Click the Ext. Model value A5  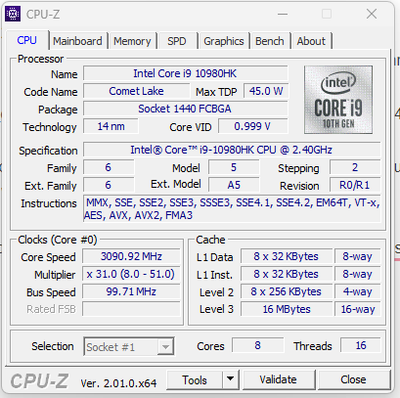(x=234, y=185)
